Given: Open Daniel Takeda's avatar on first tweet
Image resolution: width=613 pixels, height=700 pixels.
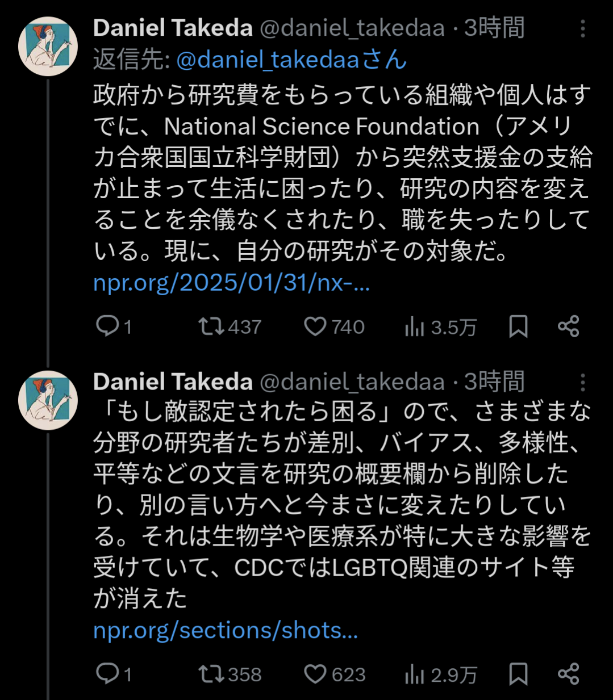Looking at the screenshot, I should pyautogui.click(x=48, y=47).
